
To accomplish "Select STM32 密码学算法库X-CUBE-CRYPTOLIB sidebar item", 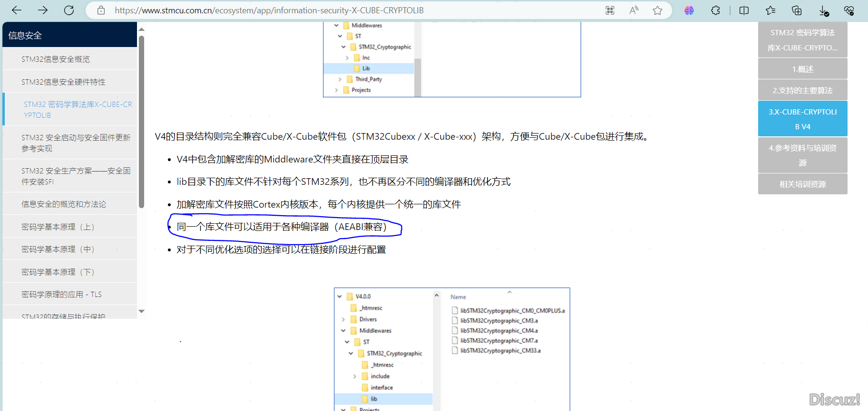I will coord(70,109).
